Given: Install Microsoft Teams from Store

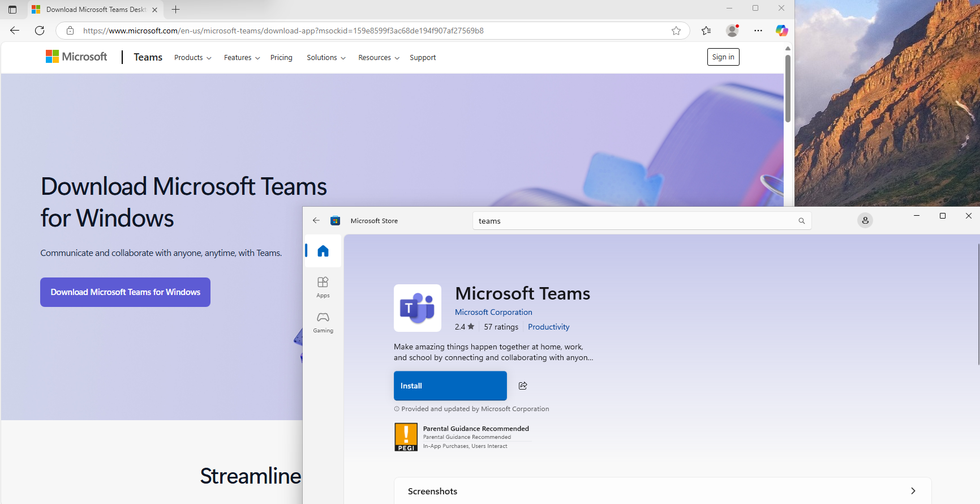Looking at the screenshot, I should point(450,386).
